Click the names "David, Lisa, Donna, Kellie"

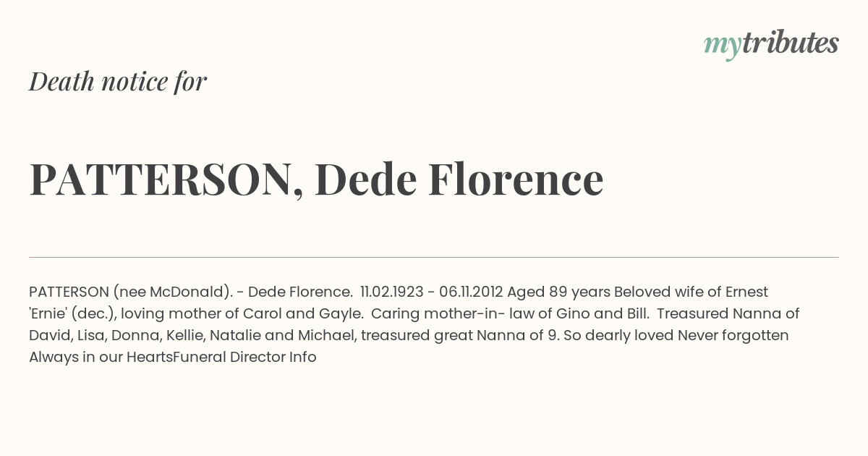115,335
